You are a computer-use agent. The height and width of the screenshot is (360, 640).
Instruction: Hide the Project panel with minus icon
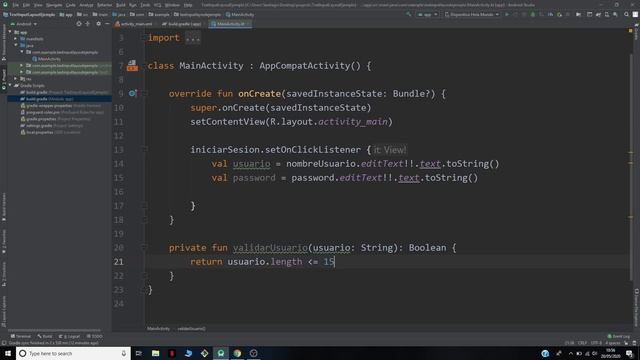pos(107,24)
